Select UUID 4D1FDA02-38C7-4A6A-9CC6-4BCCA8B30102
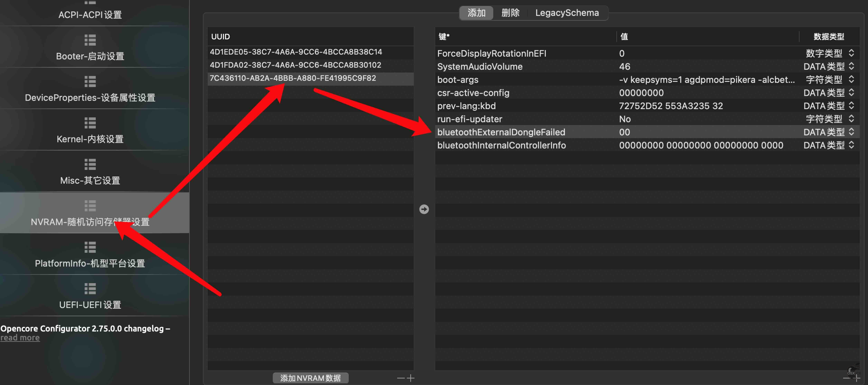The height and width of the screenshot is (385, 868). coord(310,65)
